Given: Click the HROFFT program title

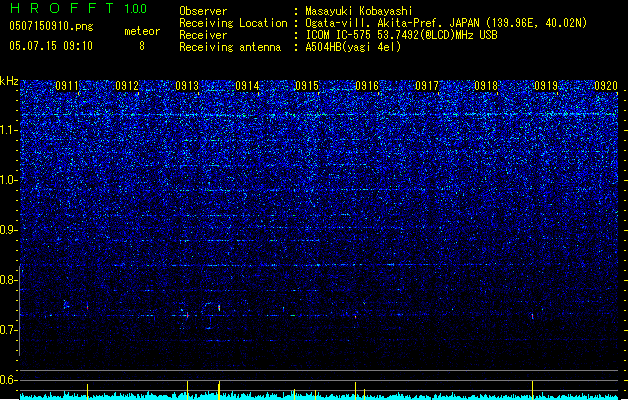Looking at the screenshot, I should click(x=62, y=8).
